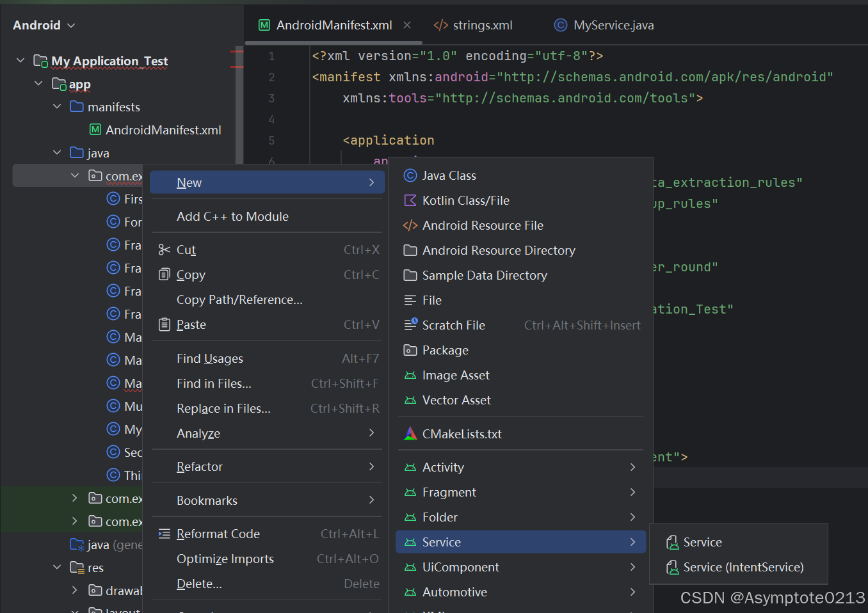Open the Automotive submenu
Screen dimensions: 868x613
tap(520, 592)
